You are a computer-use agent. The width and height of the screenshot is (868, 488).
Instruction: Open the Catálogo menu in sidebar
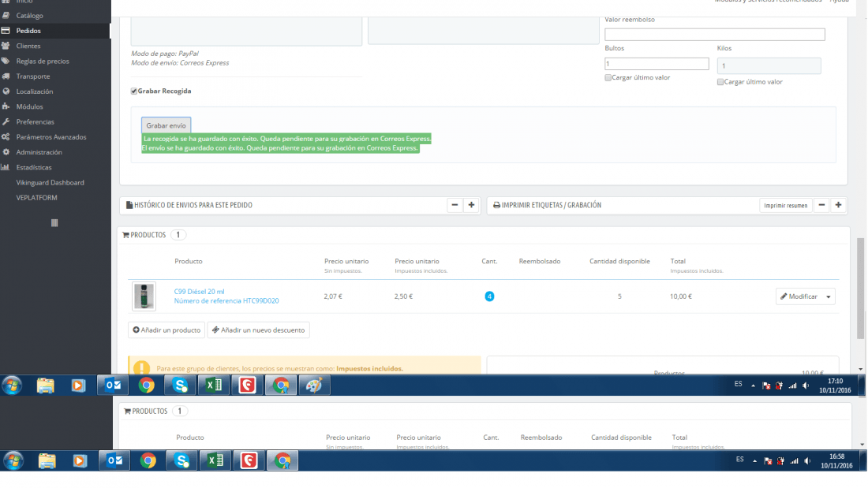(29, 16)
